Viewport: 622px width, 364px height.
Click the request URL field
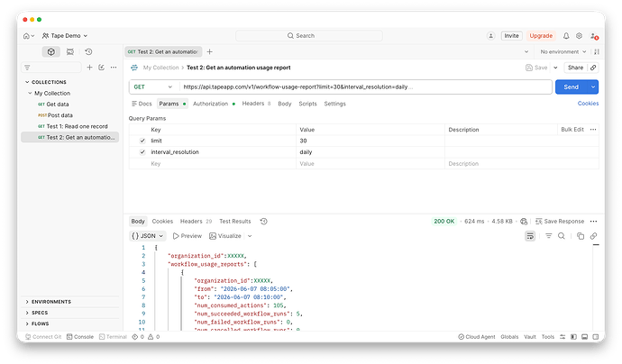coord(365,86)
